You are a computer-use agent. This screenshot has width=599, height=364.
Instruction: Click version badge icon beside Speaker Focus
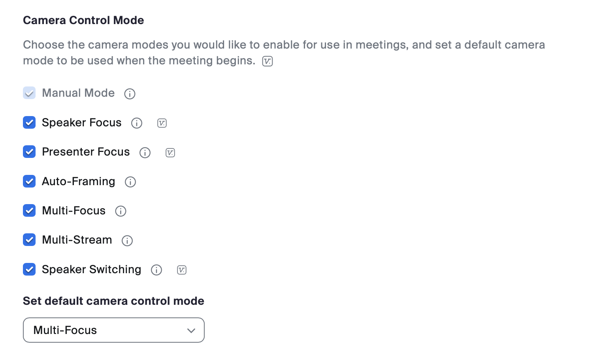click(162, 123)
